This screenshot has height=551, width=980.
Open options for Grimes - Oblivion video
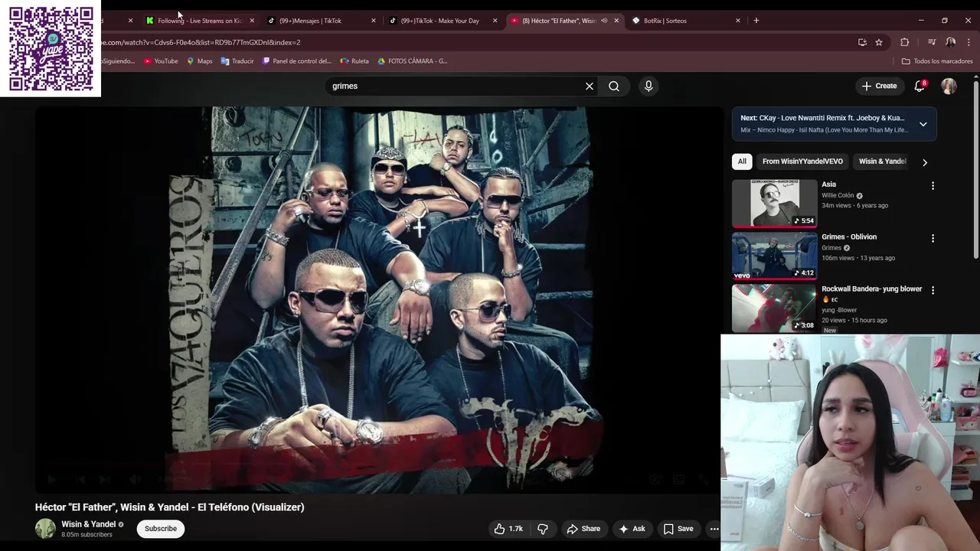[x=933, y=238]
